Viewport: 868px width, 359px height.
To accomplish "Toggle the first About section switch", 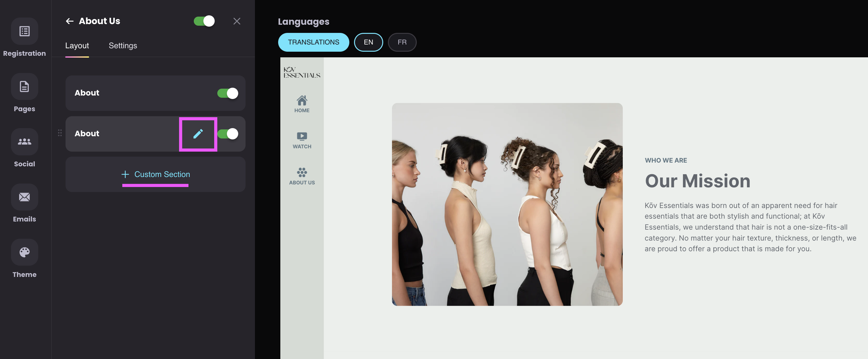I will pos(227,93).
